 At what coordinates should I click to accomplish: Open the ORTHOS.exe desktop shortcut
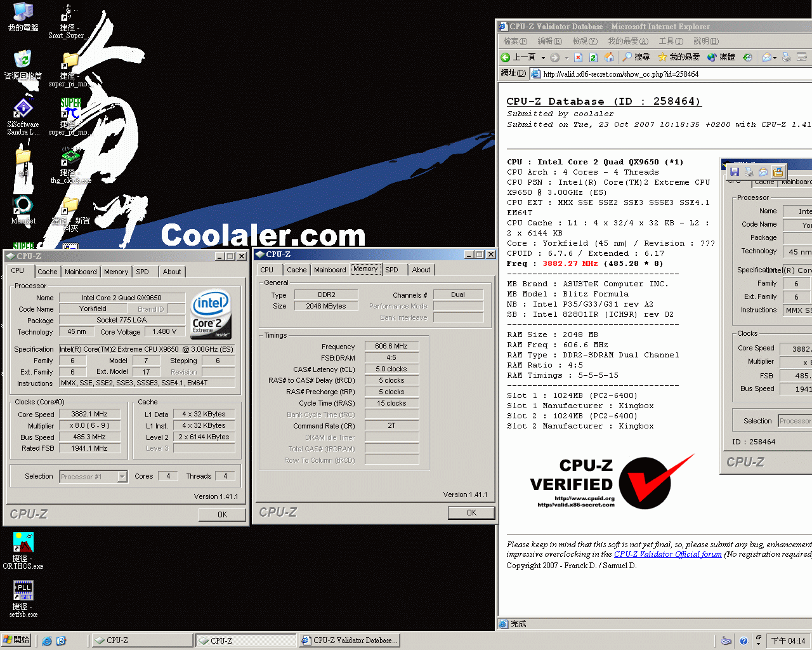pos(23,550)
